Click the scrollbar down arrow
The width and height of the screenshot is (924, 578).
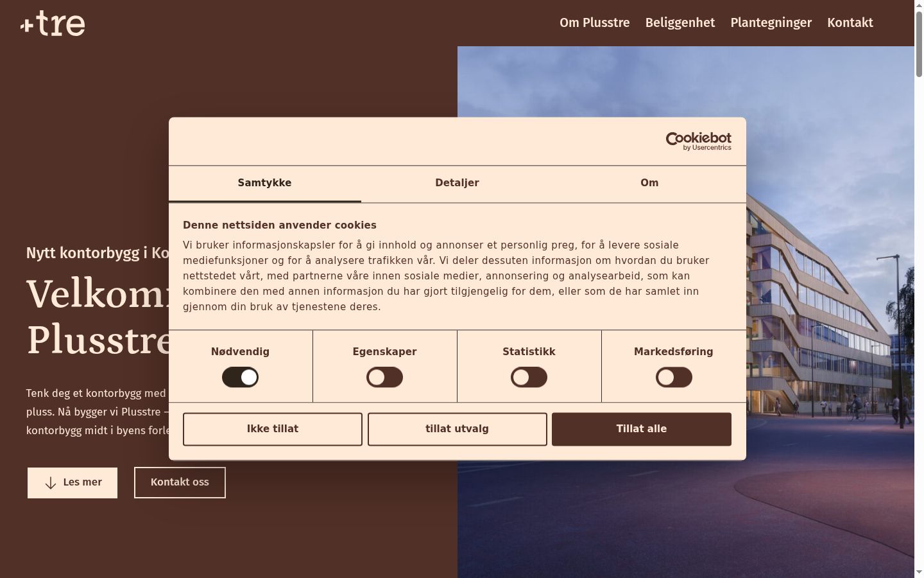click(x=919, y=572)
